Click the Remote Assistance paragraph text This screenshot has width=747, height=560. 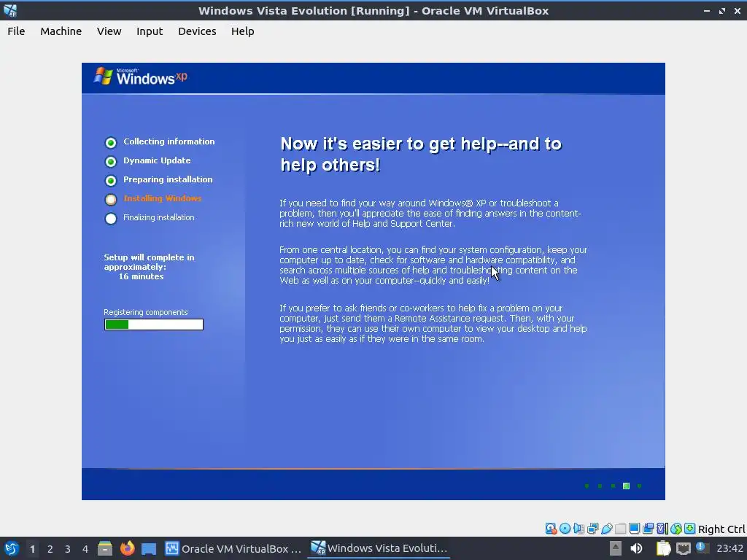point(433,323)
